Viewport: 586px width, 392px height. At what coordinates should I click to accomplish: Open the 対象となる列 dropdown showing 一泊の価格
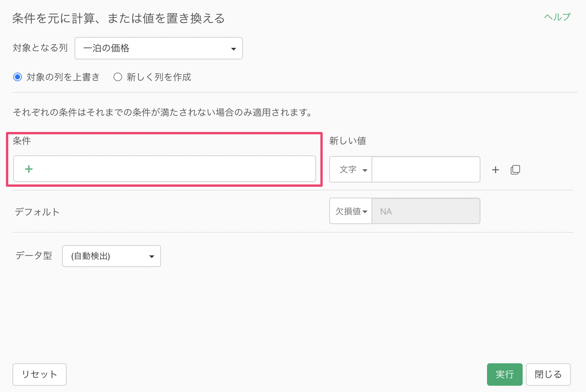pos(159,48)
